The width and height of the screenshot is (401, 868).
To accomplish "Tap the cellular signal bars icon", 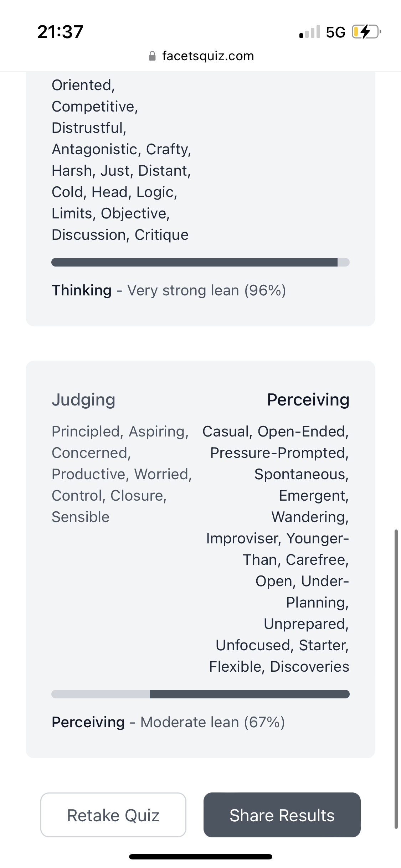I will click(x=310, y=32).
